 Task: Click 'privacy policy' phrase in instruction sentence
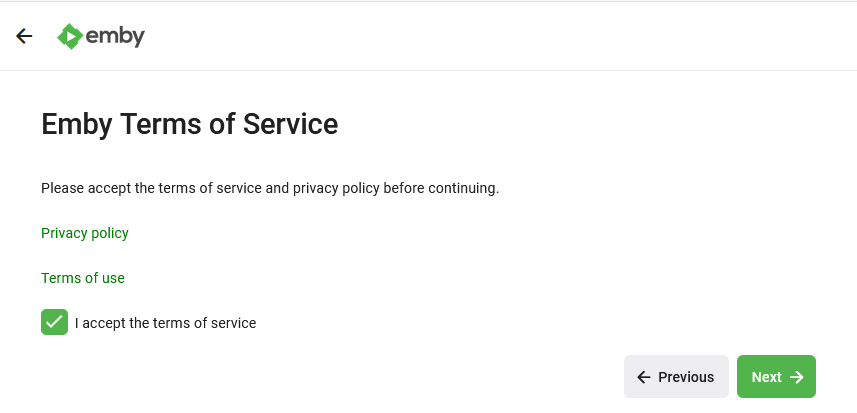pos(336,188)
